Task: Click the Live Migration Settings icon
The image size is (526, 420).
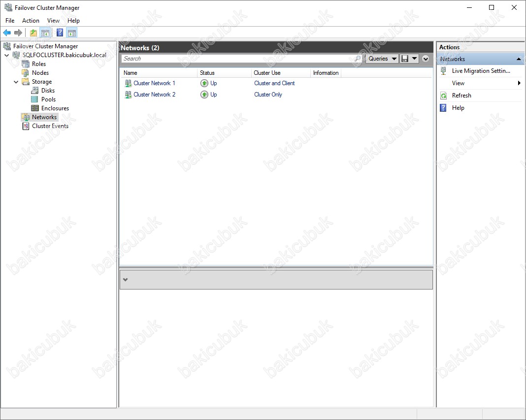Action: [x=443, y=71]
